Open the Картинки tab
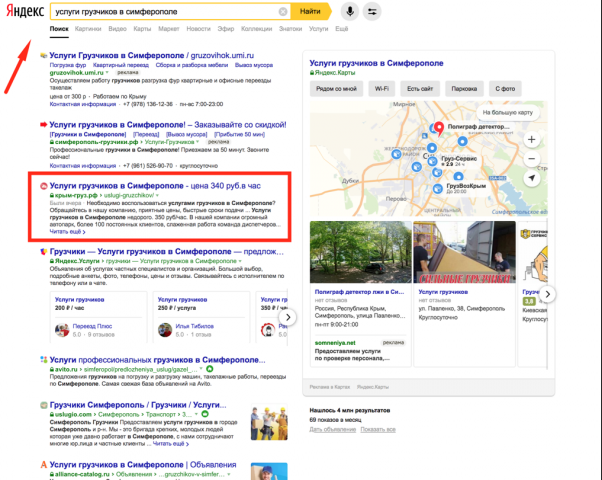The height and width of the screenshot is (480, 602). (x=88, y=29)
